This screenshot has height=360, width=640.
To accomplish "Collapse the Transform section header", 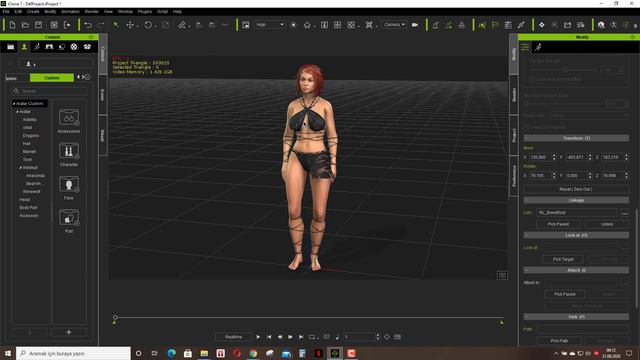I will coord(576,138).
